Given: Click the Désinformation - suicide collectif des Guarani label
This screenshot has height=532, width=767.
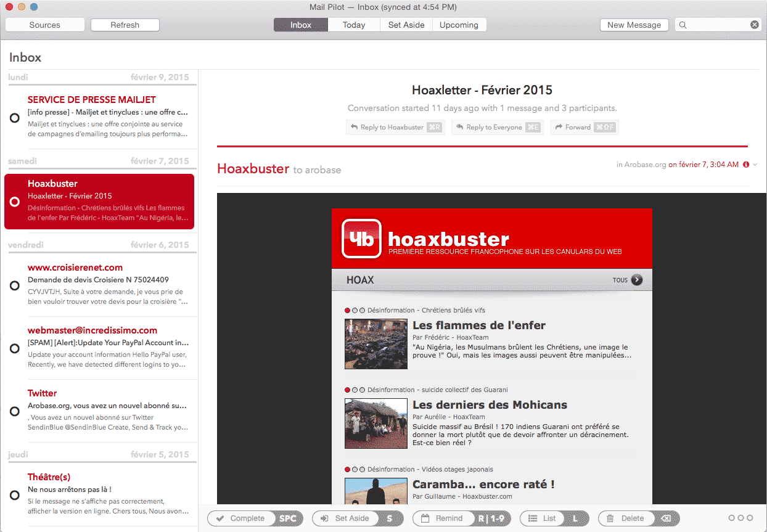Looking at the screenshot, I should click(438, 390).
